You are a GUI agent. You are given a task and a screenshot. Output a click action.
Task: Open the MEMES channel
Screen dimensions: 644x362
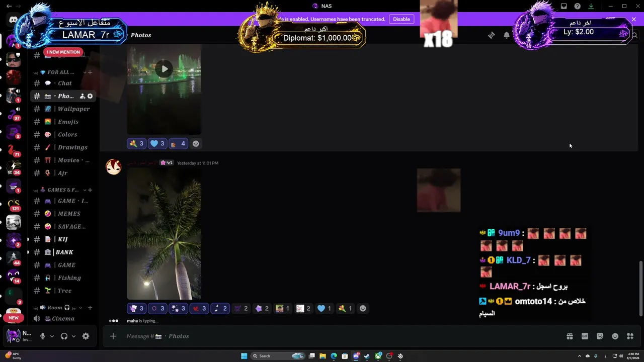pos(63,214)
